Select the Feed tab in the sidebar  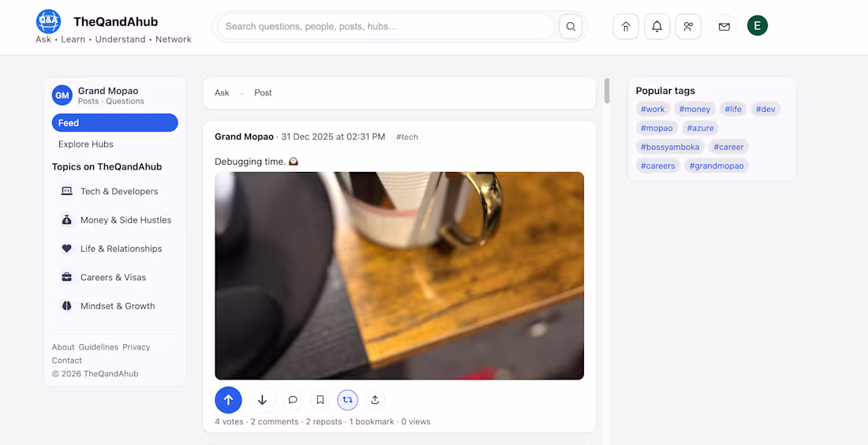pos(115,123)
